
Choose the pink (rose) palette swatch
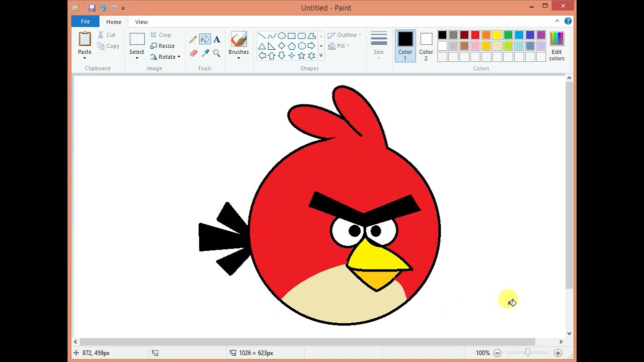[475, 46]
